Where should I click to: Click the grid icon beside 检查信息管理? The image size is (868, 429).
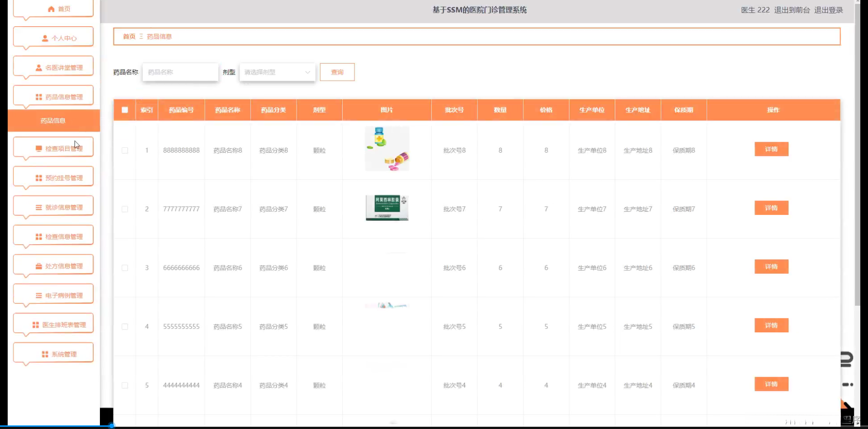pos(39,237)
